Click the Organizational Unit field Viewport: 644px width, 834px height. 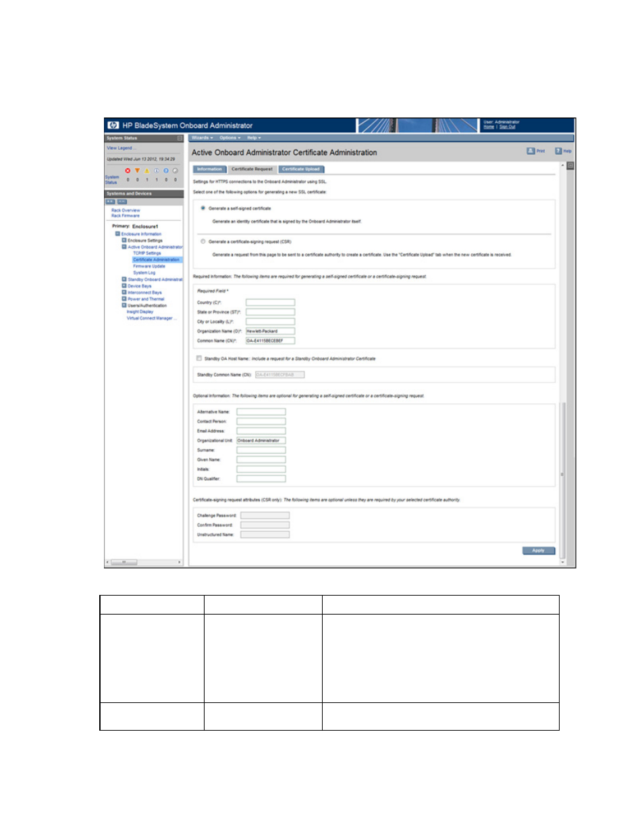[261, 440]
